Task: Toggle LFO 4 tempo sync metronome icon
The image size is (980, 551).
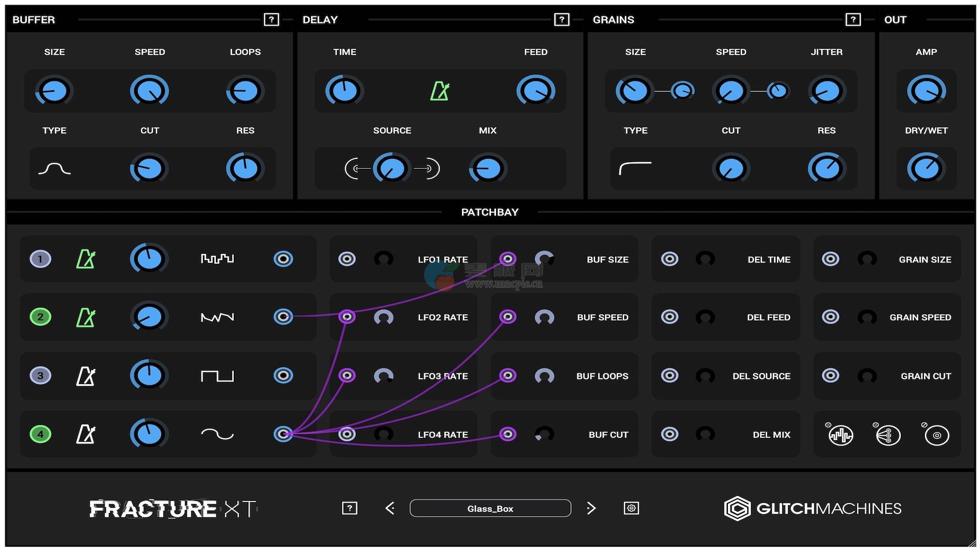Action: 86,434
